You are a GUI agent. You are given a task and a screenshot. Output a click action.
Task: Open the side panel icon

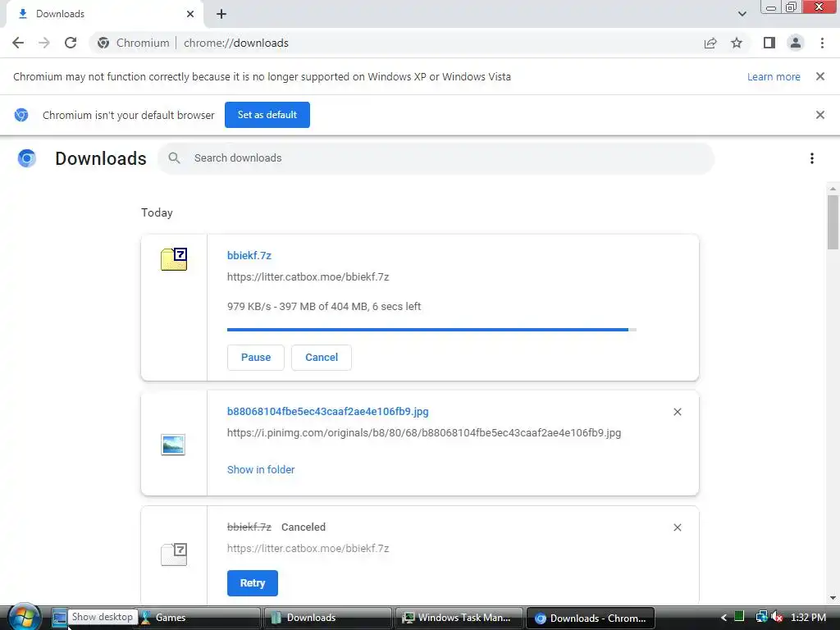click(x=769, y=43)
